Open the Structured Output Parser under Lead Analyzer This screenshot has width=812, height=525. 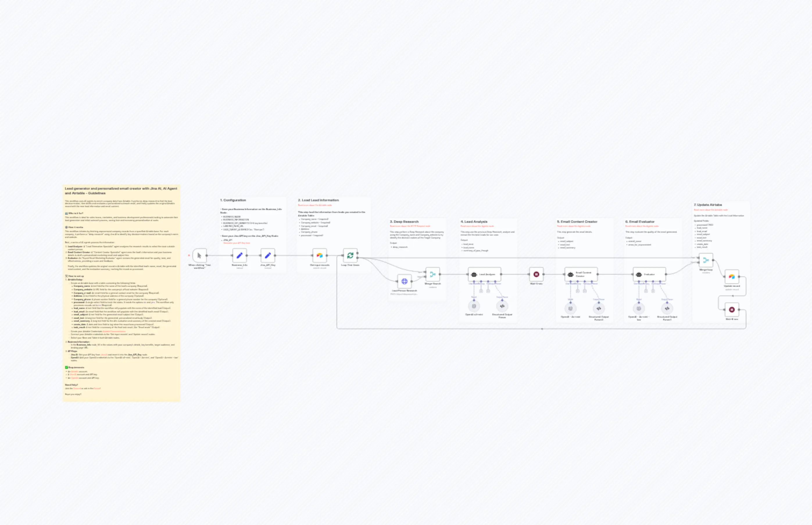click(x=502, y=306)
